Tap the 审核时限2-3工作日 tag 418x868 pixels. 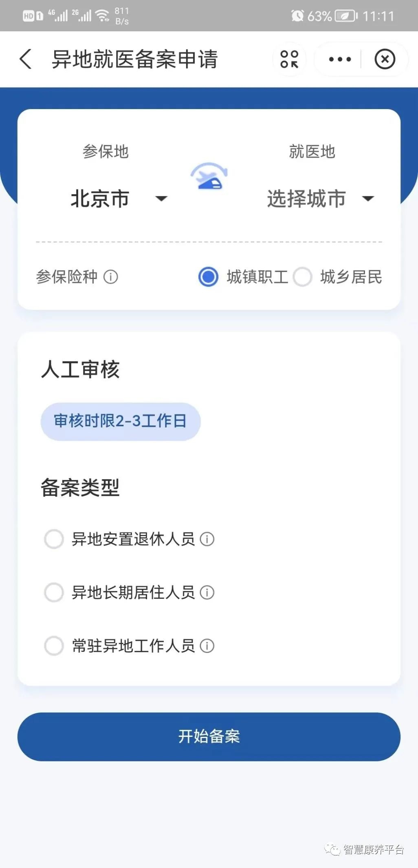click(120, 421)
